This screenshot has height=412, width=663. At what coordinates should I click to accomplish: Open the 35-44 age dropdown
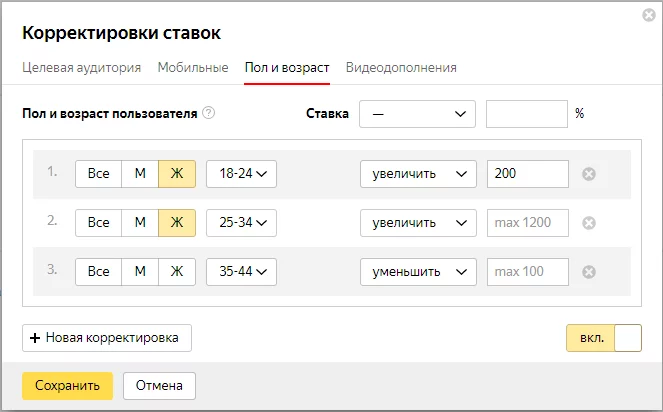click(x=241, y=272)
